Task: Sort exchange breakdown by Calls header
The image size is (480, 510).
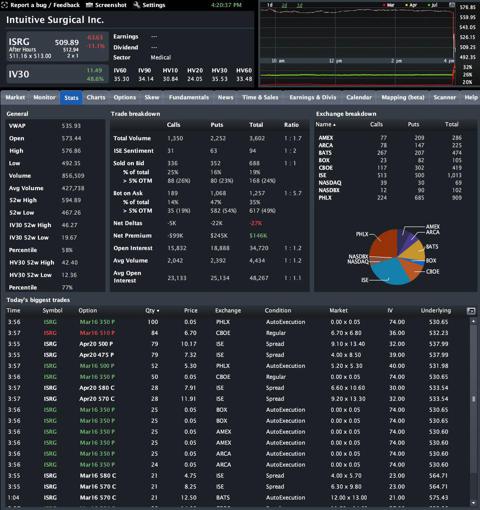Action: click(x=376, y=124)
